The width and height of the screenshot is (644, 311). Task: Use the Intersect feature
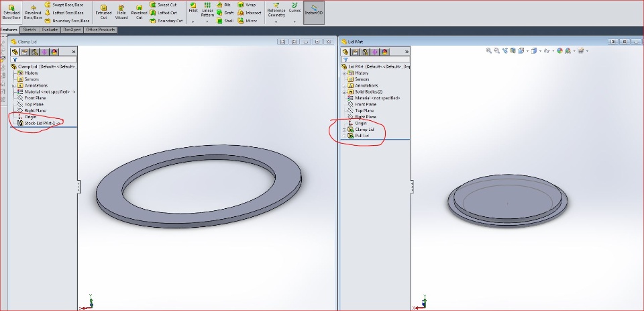point(250,13)
